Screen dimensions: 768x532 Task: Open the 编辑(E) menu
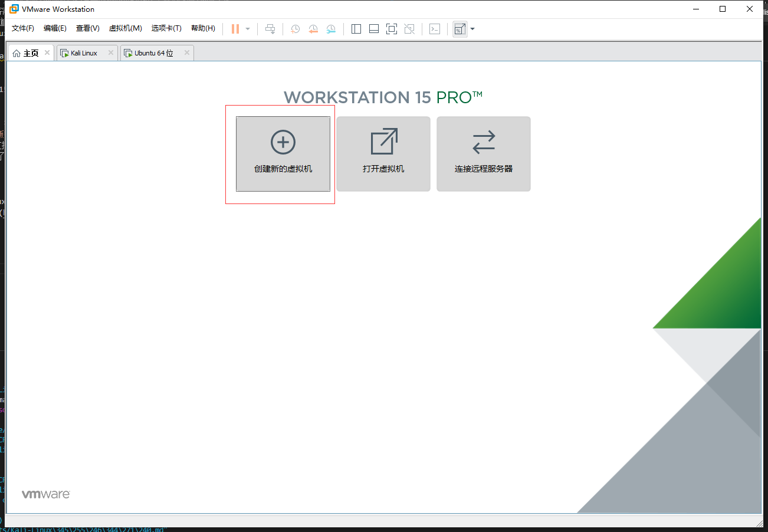[55, 28]
